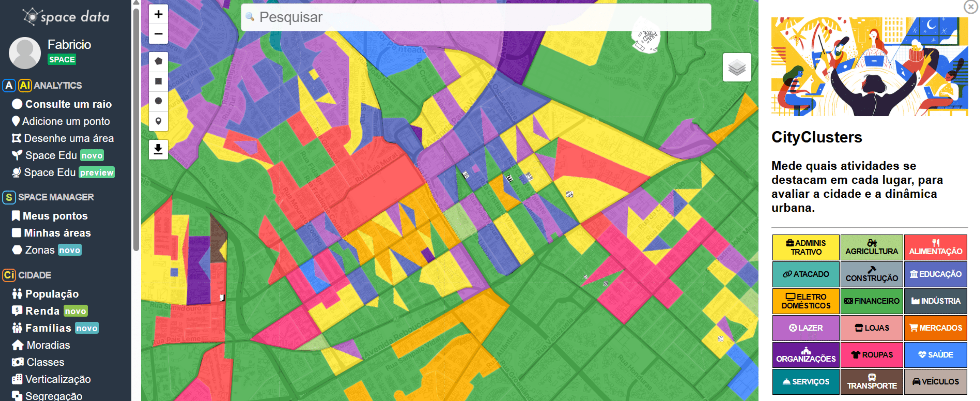Click the zoom in plus button
The width and height of the screenshot is (980, 401).
[158, 14]
